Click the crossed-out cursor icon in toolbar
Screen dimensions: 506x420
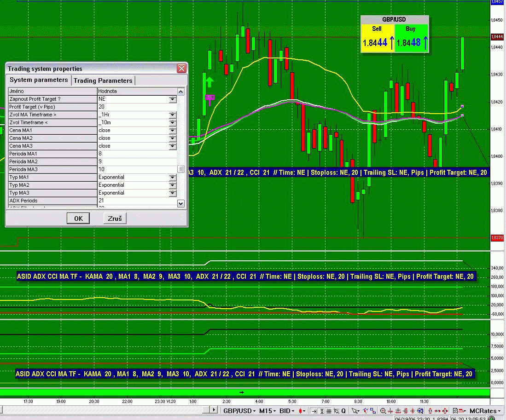coord(336,411)
